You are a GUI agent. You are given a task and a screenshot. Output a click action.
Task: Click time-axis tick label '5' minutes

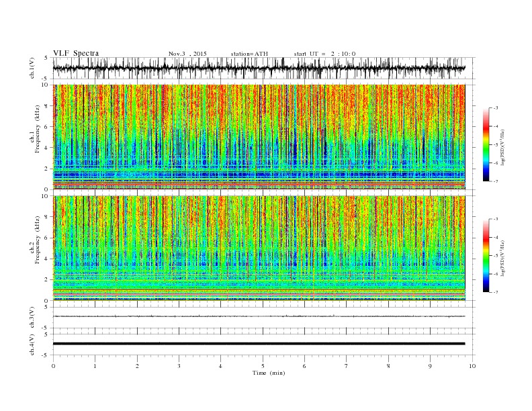263,366
